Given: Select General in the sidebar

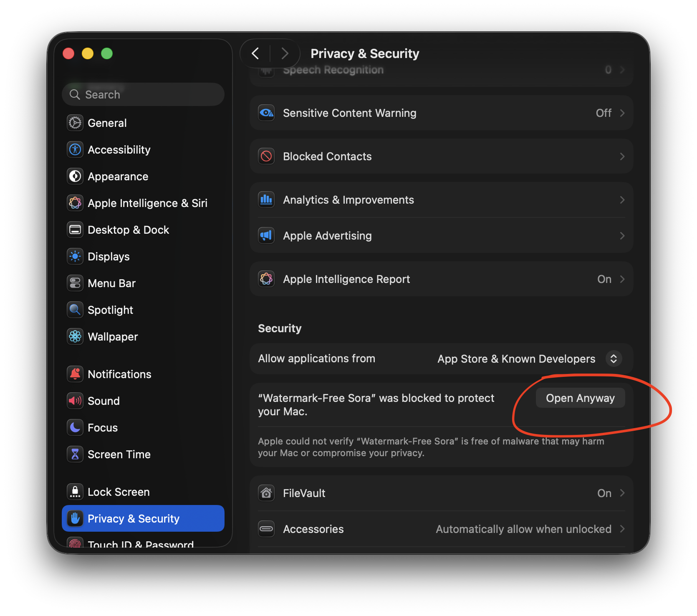Looking at the screenshot, I should 143,123.
